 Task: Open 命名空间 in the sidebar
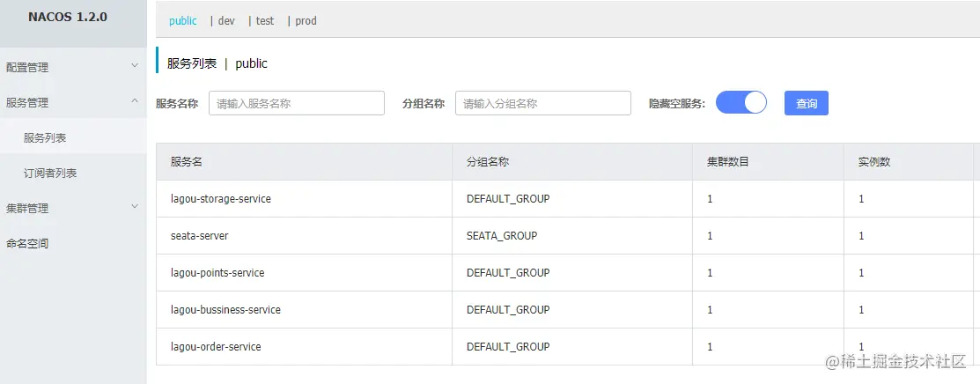pos(27,244)
